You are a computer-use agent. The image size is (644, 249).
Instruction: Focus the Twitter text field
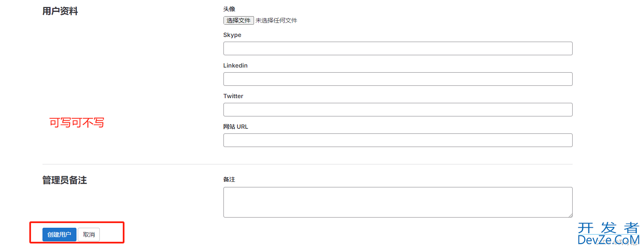(x=398, y=110)
